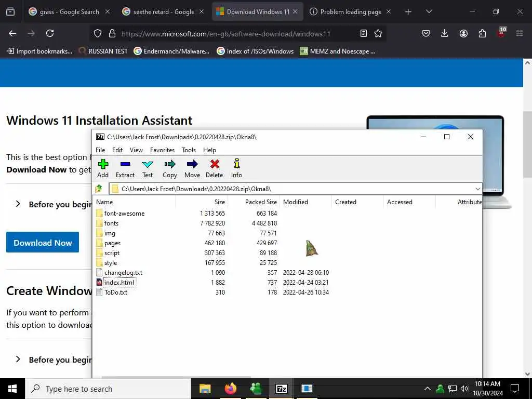Click the Add button in 7-Zip toolbar
This screenshot has height=399, width=532.
point(103,169)
